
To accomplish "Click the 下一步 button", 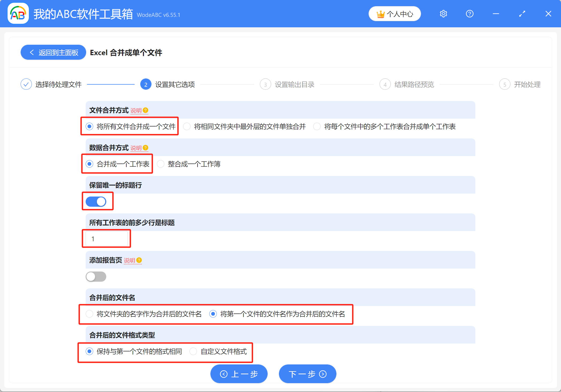I will tap(307, 374).
